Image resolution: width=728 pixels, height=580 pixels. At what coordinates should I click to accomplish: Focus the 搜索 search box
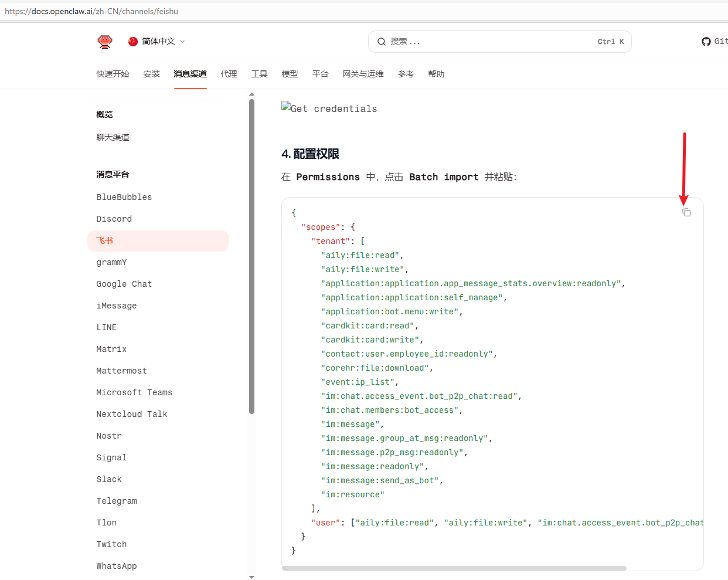coord(500,42)
